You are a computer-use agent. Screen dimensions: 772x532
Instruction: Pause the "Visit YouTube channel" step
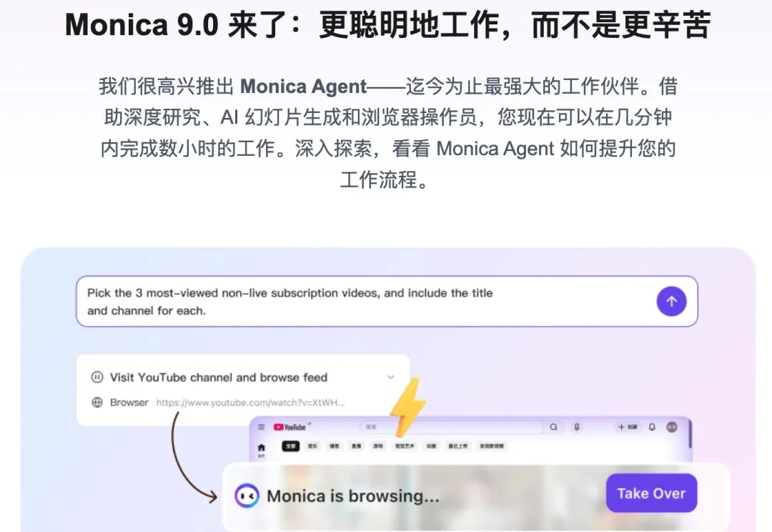(x=96, y=377)
